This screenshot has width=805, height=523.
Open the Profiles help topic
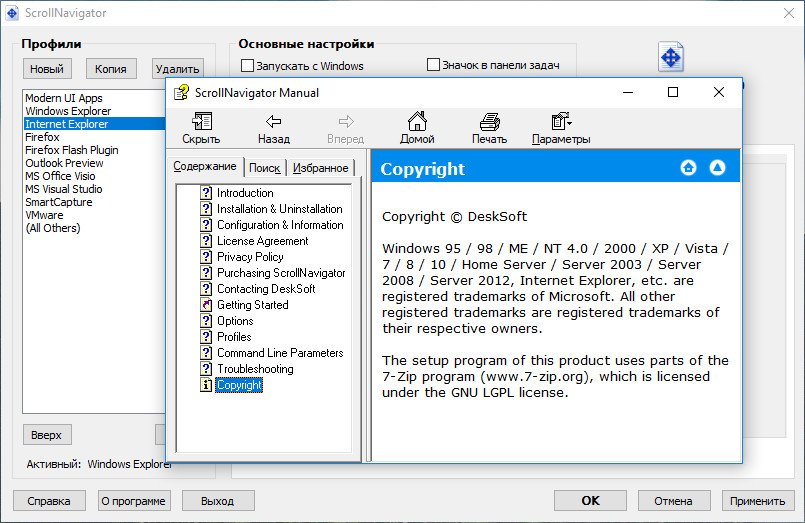pos(234,337)
